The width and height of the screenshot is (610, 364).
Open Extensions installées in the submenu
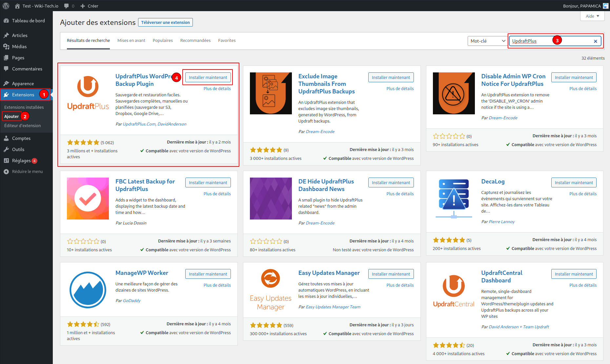pyautogui.click(x=24, y=107)
